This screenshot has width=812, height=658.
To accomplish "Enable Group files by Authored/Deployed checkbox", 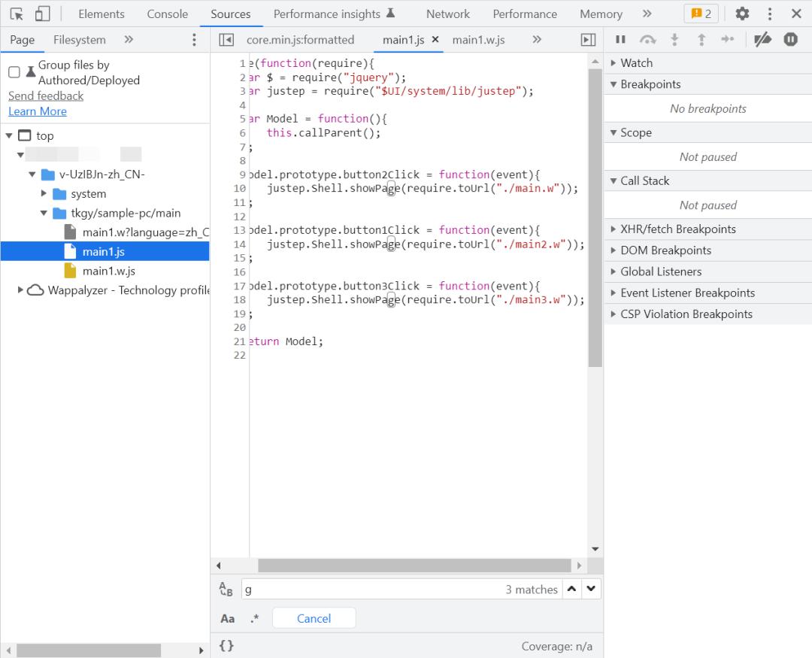I will click(x=14, y=72).
